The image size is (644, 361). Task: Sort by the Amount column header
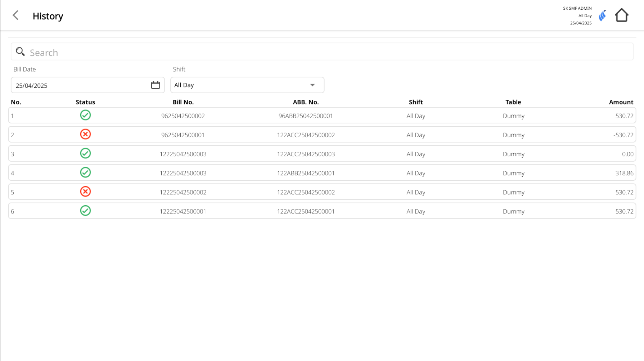click(x=621, y=102)
